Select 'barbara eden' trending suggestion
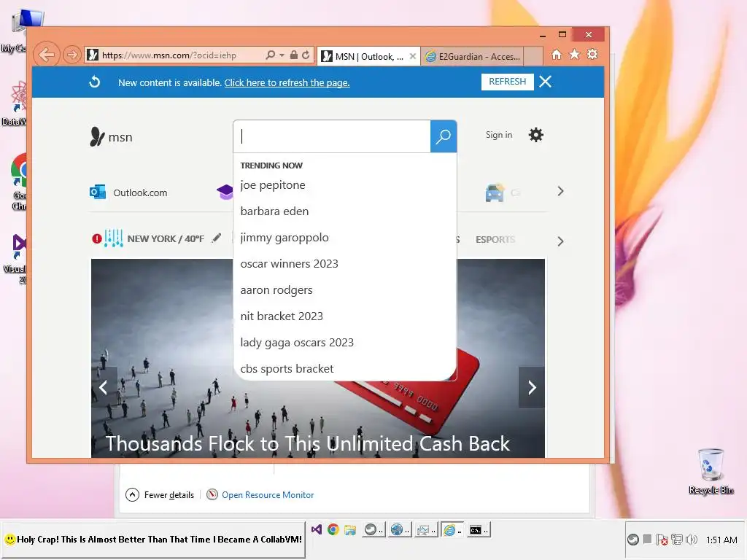Viewport: 747px width, 560px height. (x=274, y=211)
